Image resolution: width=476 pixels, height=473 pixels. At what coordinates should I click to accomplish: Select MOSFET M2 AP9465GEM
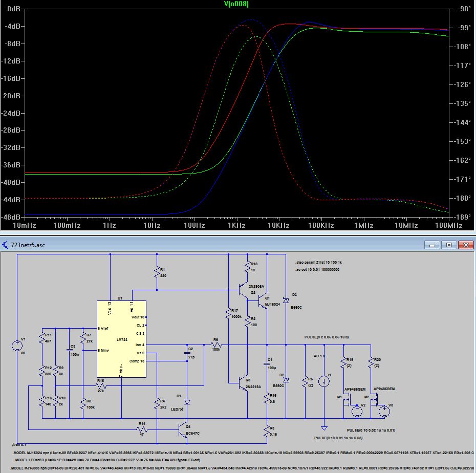point(374,399)
